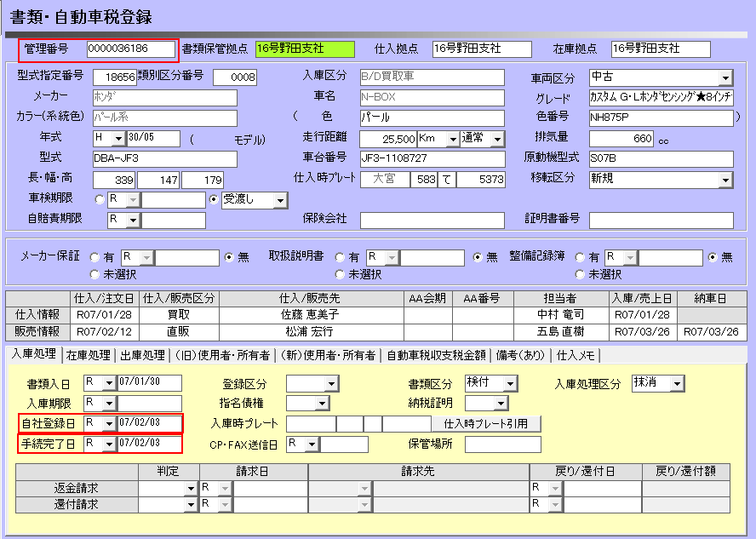Open the 指名債権 dropdown
Viewport: 756px width, 539px height.
323,404
